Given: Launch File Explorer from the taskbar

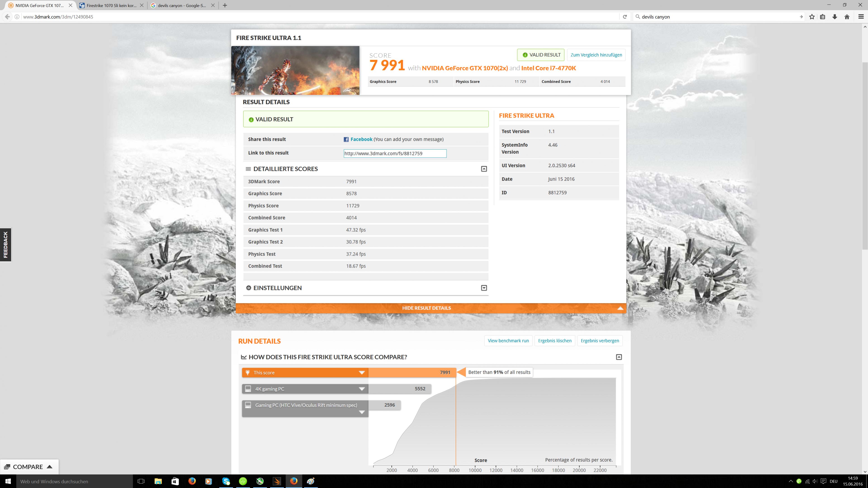Looking at the screenshot, I should click(x=158, y=481).
